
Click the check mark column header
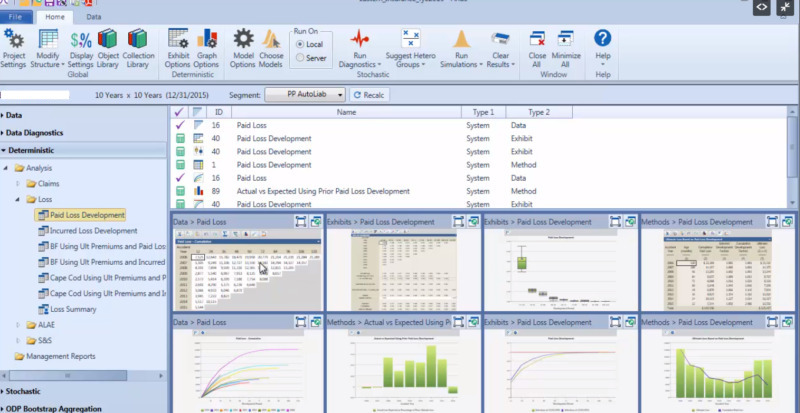click(180, 112)
